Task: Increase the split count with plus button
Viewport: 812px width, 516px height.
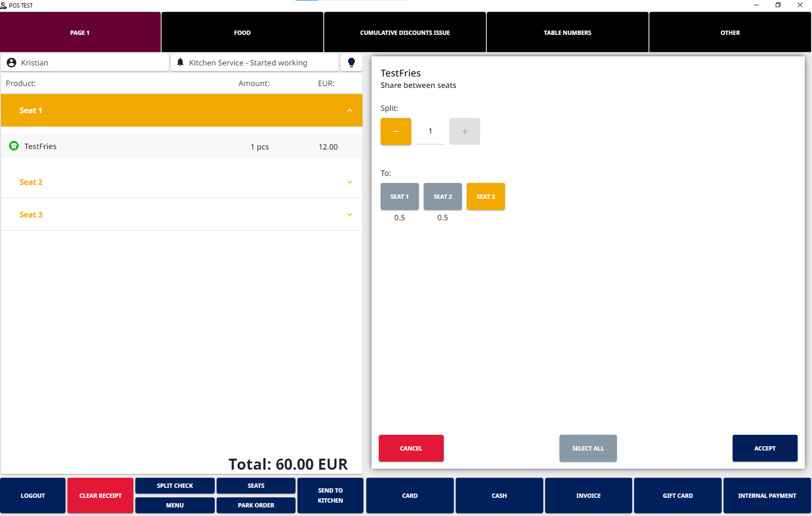Action: 464,131
